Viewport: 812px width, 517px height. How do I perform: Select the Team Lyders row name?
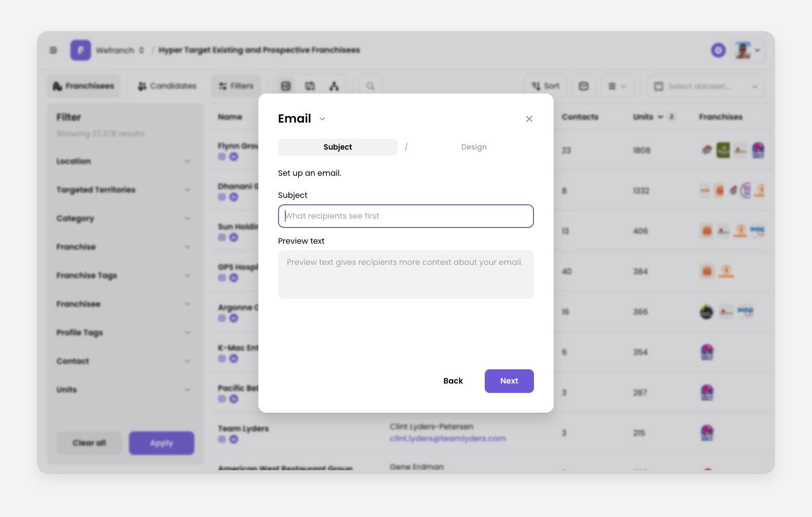point(243,429)
